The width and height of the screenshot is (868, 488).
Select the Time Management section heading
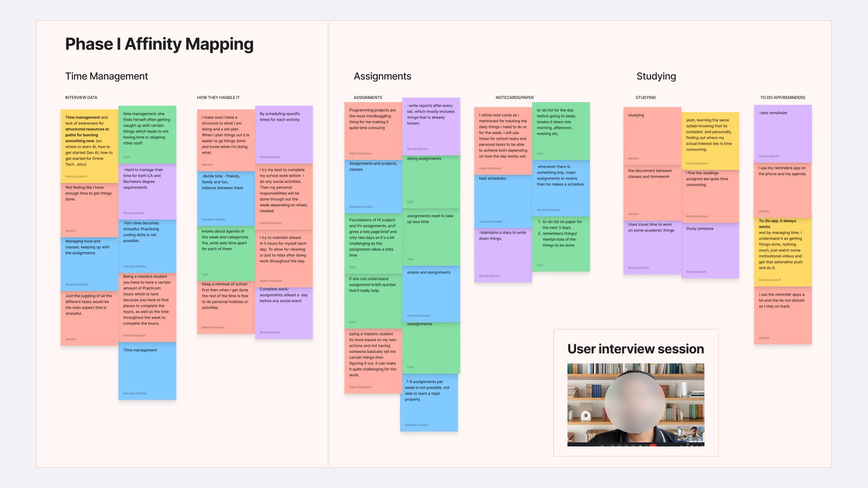(x=106, y=76)
